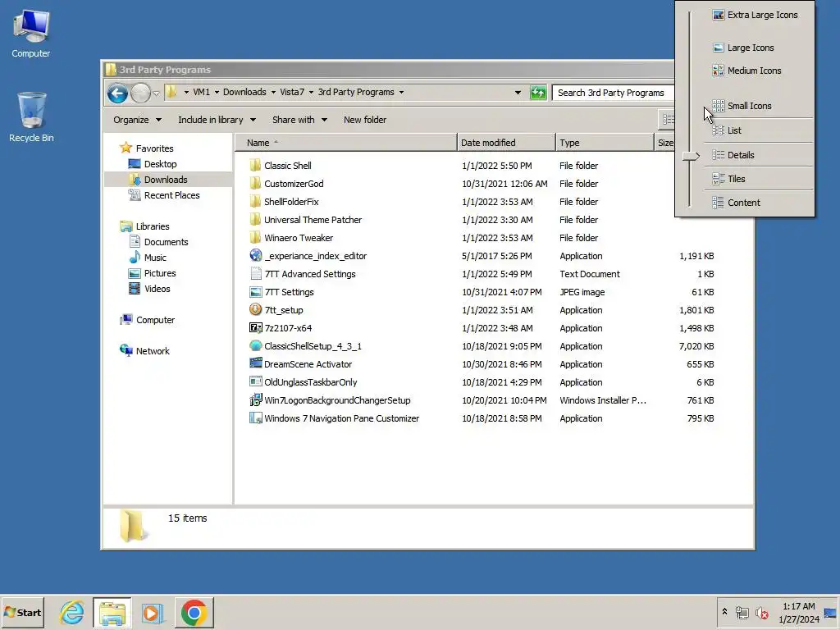This screenshot has height=630, width=840.
Task: Click the Show desktop icon at taskbar end
Action: click(830, 612)
